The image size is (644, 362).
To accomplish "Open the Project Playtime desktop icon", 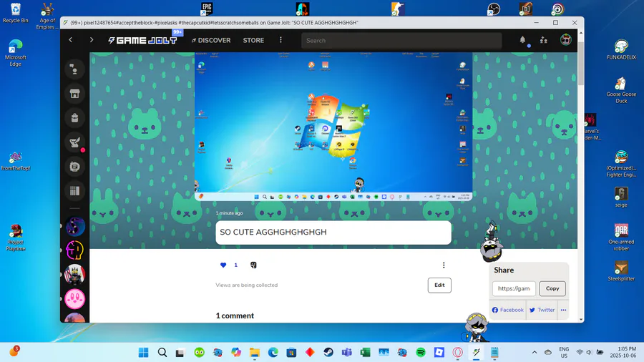I will (16, 238).
